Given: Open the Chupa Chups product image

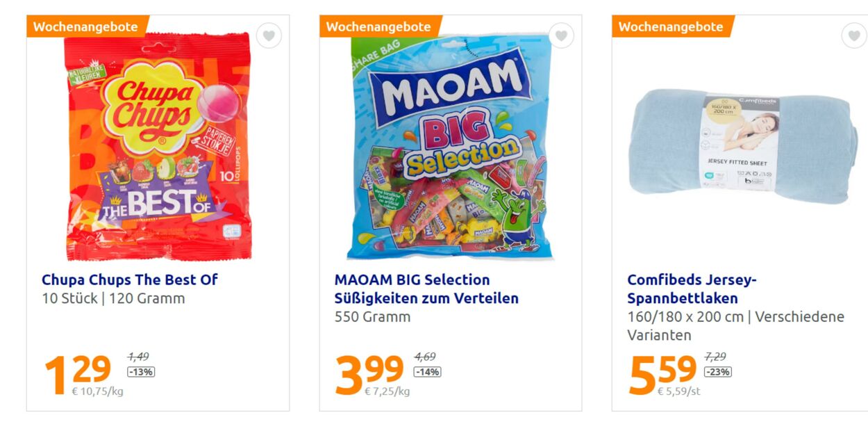Looking at the screenshot, I should click(158, 147).
